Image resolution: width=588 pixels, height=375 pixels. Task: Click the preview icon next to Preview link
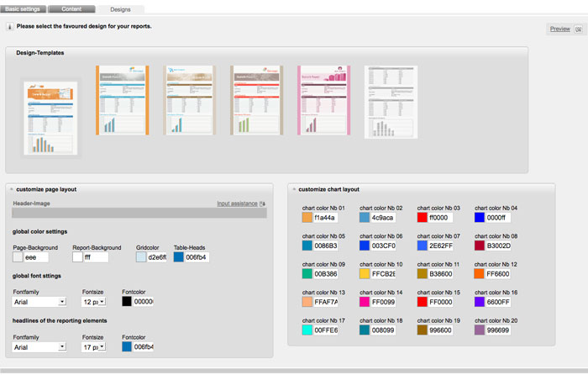click(x=579, y=29)
